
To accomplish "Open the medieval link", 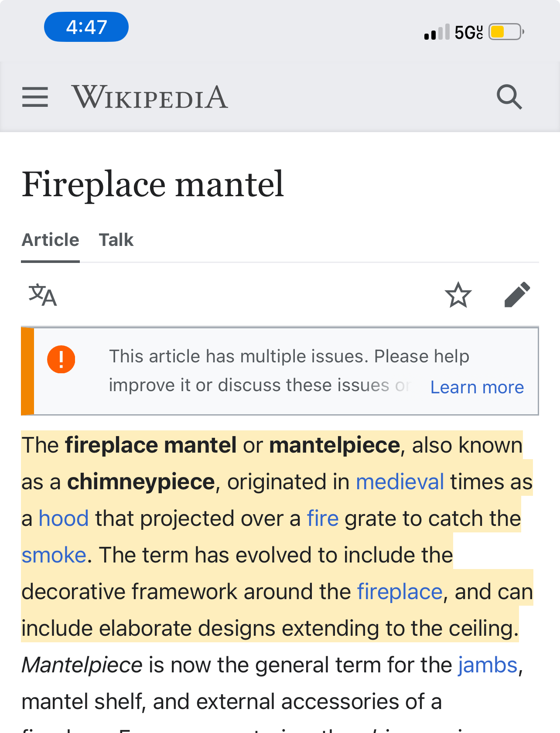I will pos(400,482).
